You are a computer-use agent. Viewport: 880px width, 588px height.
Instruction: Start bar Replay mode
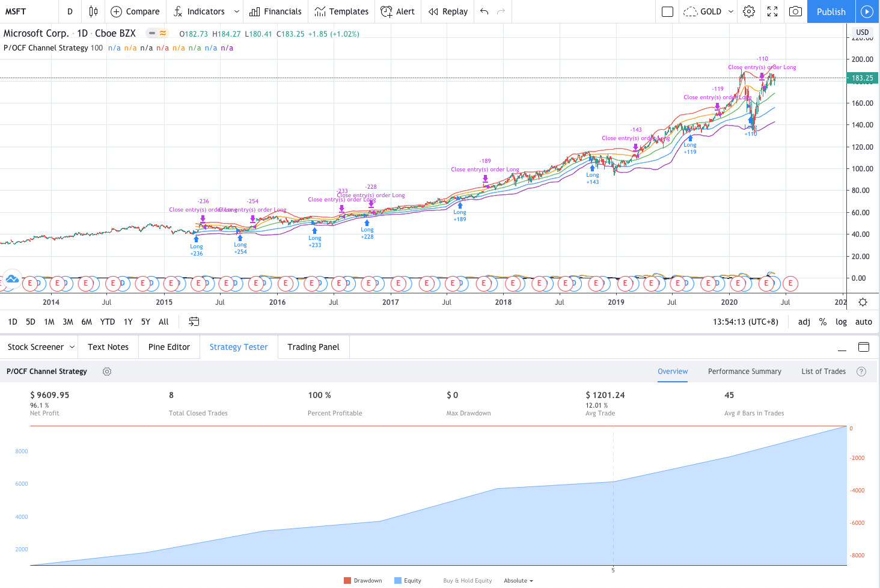(447, 11)
